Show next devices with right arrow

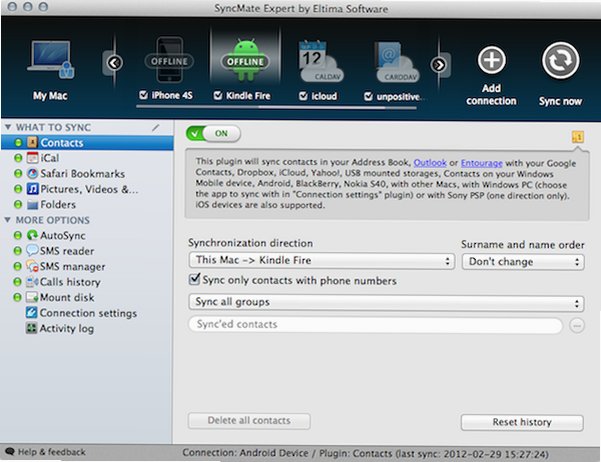pos(439,65)
